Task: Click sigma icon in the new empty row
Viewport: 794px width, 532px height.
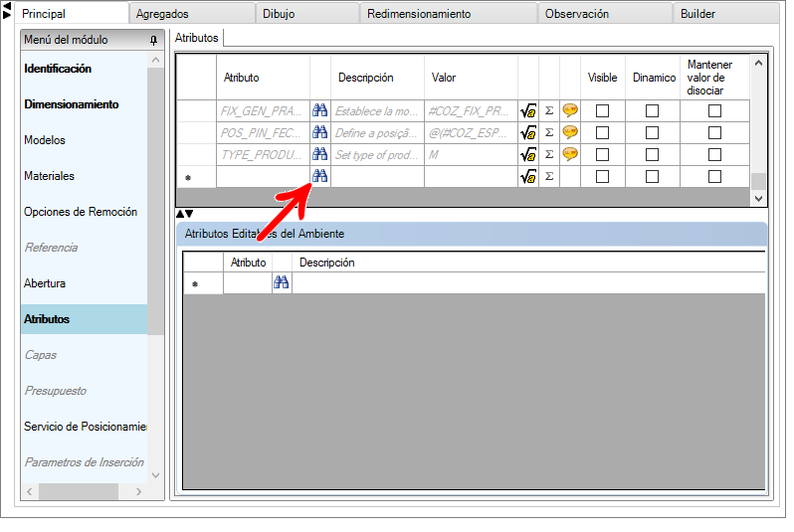Action: point(549,176)
